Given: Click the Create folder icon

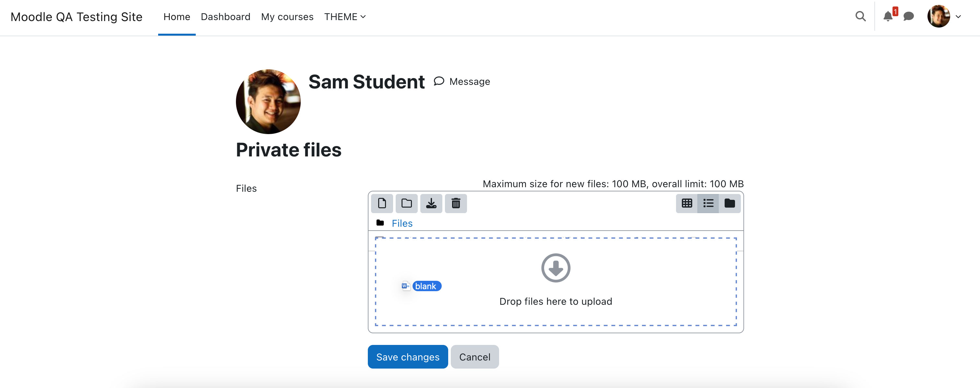Looking at the screenshot, I should pyautogui.click(x=406, y=203).
